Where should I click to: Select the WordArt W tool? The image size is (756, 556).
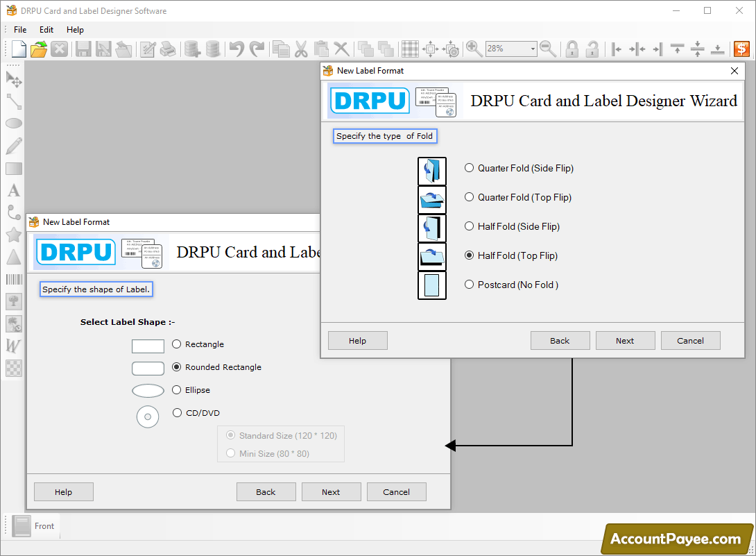[x=14, y=346]
